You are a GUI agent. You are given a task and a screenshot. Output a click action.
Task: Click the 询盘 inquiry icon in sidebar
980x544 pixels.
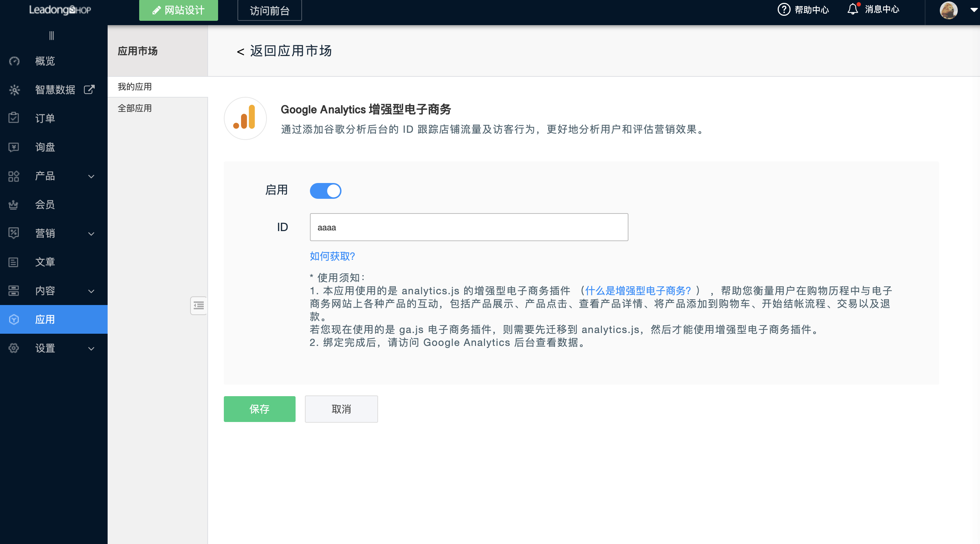pos(14,147)
